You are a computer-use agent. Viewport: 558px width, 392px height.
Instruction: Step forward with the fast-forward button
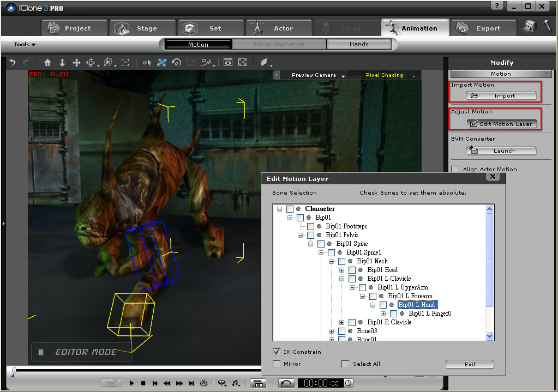179,383
